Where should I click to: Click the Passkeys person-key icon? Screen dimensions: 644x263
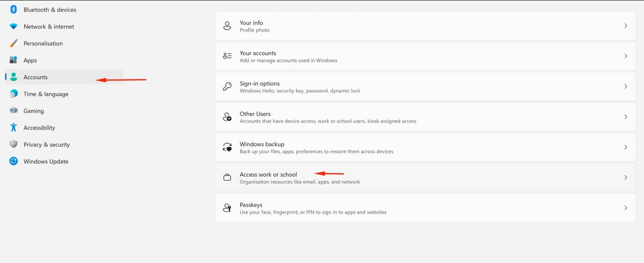(227, 208)
